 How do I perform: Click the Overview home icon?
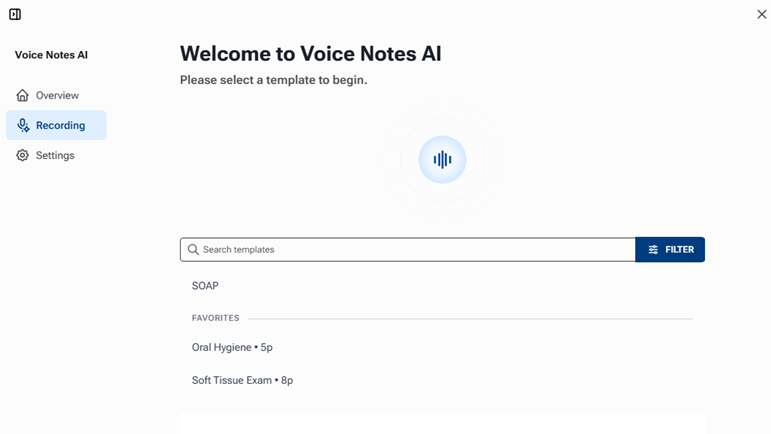point(23,95)
